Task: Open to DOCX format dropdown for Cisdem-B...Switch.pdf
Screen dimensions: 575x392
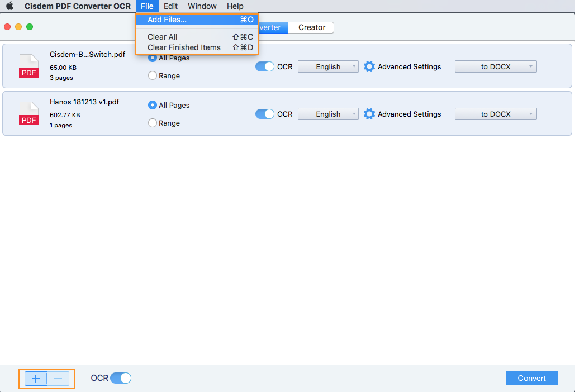Action: [x=496, y=66]
